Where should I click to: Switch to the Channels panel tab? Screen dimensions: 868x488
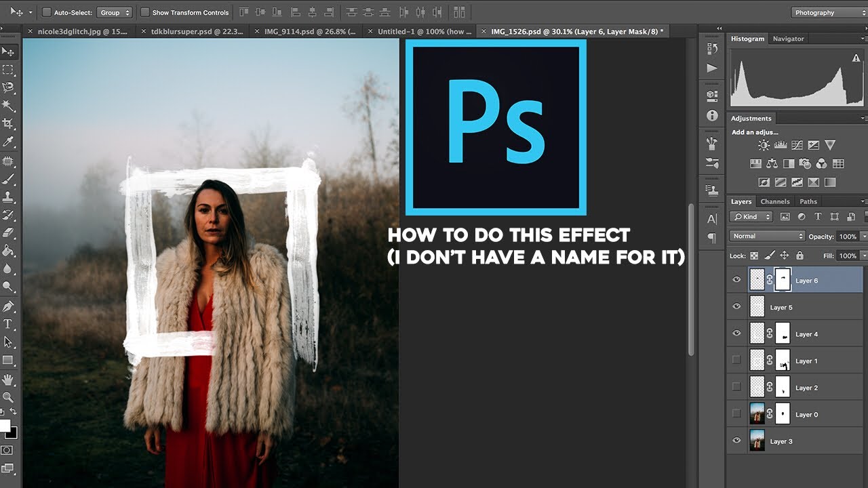pyautogui.click(x=774, y=201)
